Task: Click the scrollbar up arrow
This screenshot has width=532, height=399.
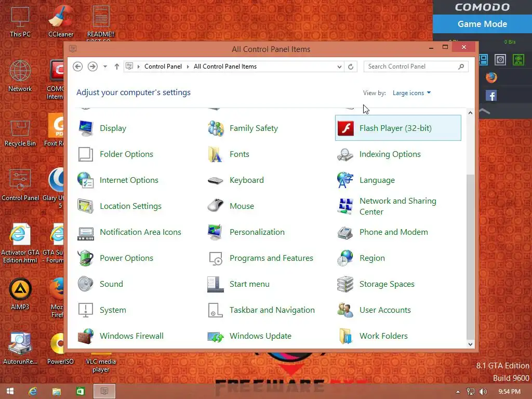Action: click(x=470, y=113)
